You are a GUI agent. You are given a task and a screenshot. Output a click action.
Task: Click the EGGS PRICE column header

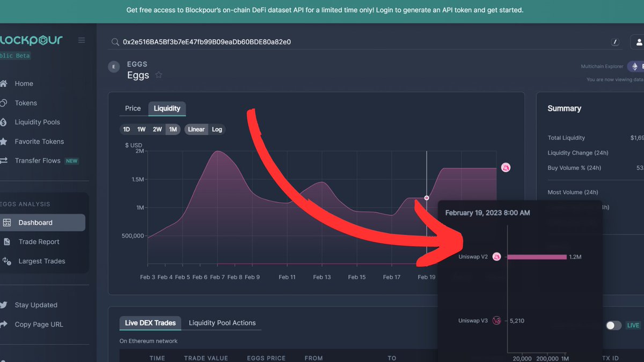coord(267,358)
